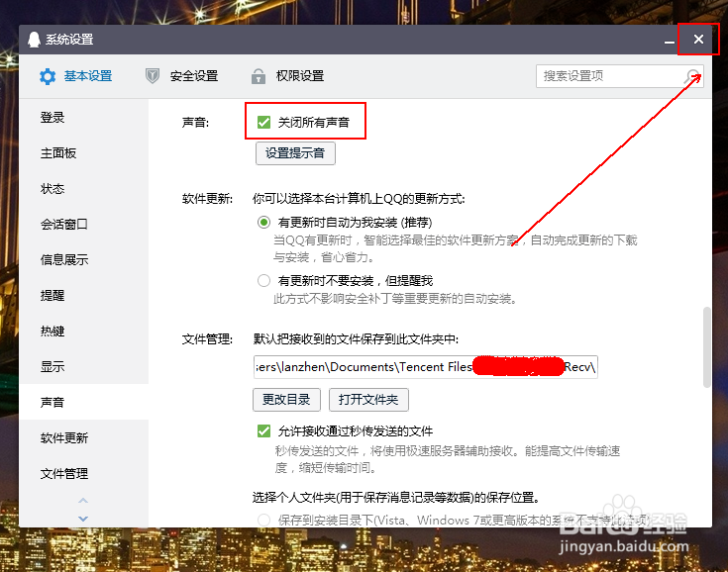Click 此方式不影响安全补丁等重要更新的自动安装 text
The height and width of the screenshot is (572, 728).
395,298
